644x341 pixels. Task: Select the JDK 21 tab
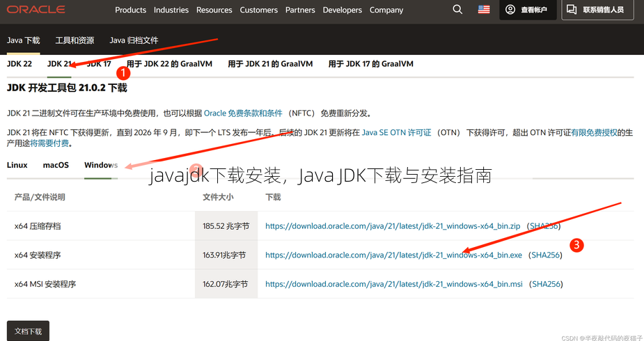coord(60,63)
